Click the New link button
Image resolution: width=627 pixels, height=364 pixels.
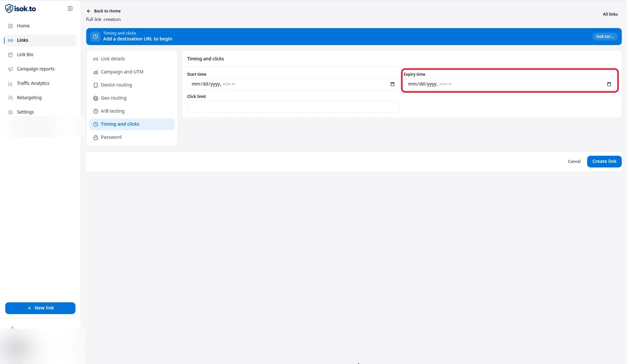(x=40, y=308)
